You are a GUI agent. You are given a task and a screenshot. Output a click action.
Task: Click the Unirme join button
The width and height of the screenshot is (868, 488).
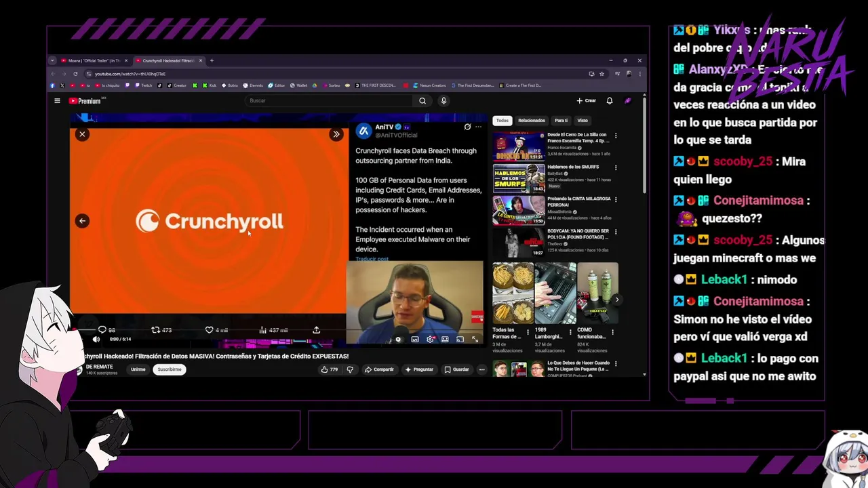[x=138, y=369]
